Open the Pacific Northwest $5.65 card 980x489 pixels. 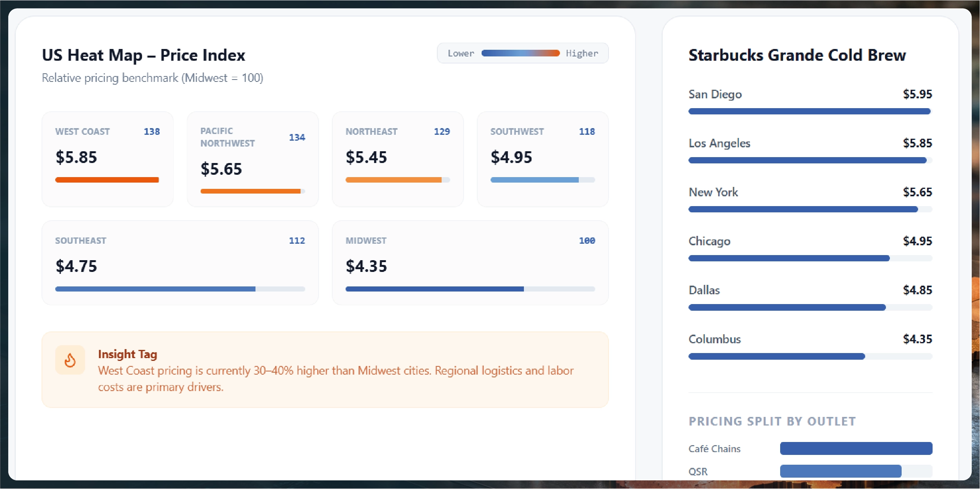pos(252,159)
